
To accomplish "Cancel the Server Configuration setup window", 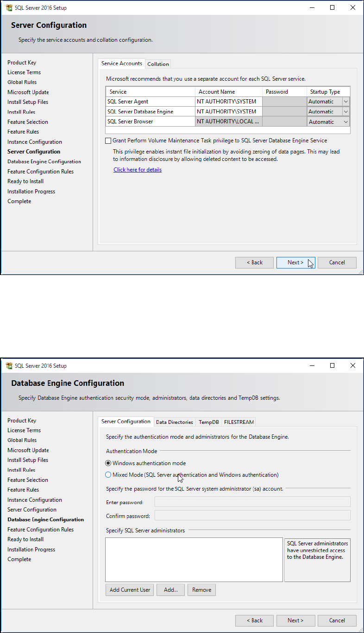I will tap(337, 262).
